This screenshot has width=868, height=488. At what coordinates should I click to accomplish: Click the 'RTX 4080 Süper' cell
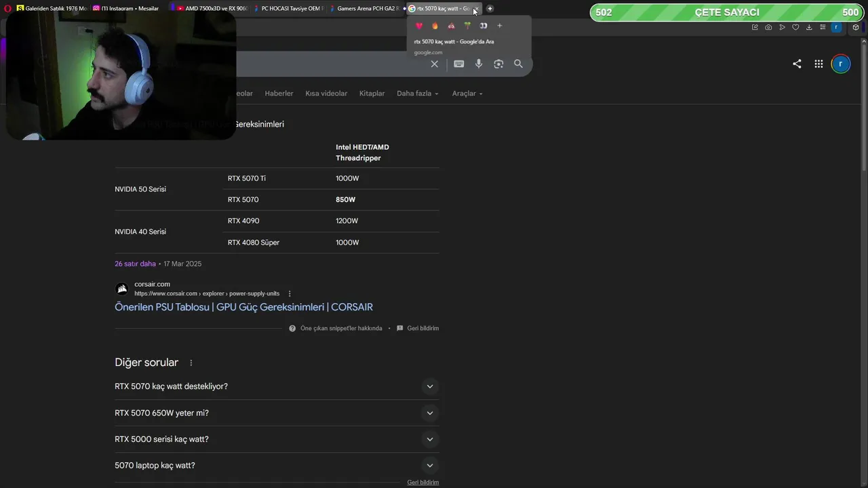pos(254,243)
